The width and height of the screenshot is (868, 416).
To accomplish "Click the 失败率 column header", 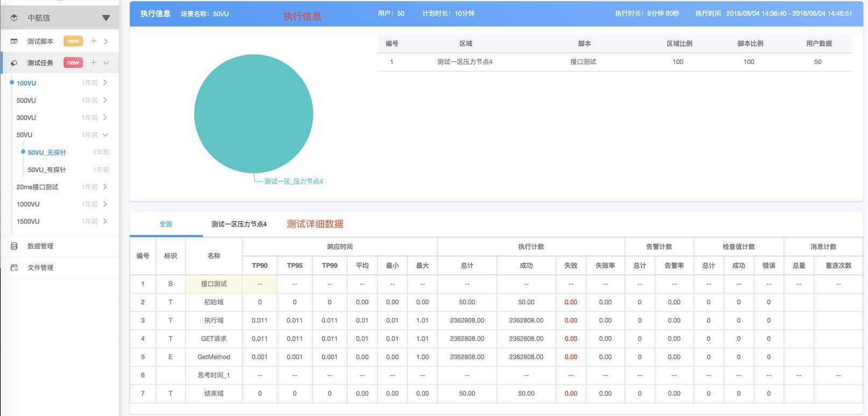I will pos(606,266).
